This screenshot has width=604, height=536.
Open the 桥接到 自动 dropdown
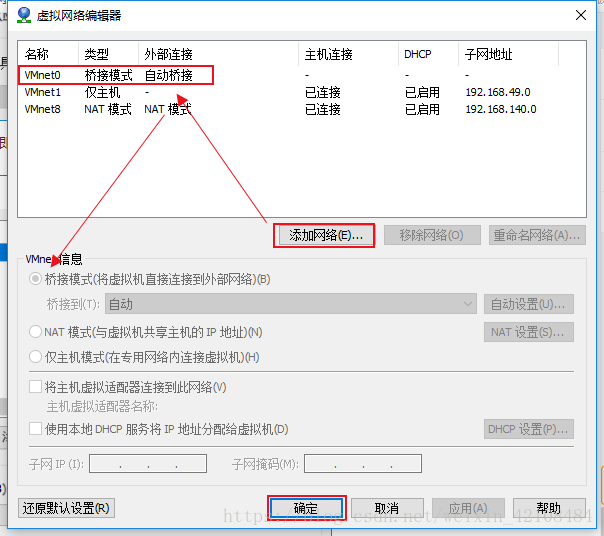coord(290,304)
